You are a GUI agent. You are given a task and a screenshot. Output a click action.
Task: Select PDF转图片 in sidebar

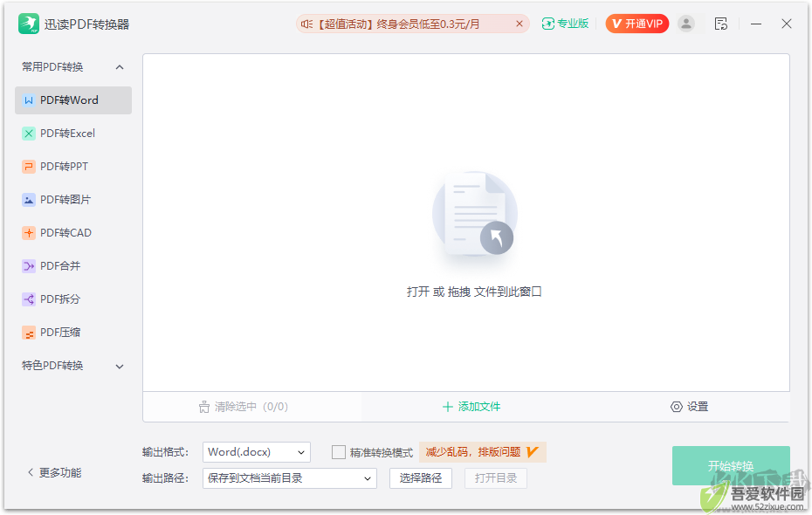(73, 200)
